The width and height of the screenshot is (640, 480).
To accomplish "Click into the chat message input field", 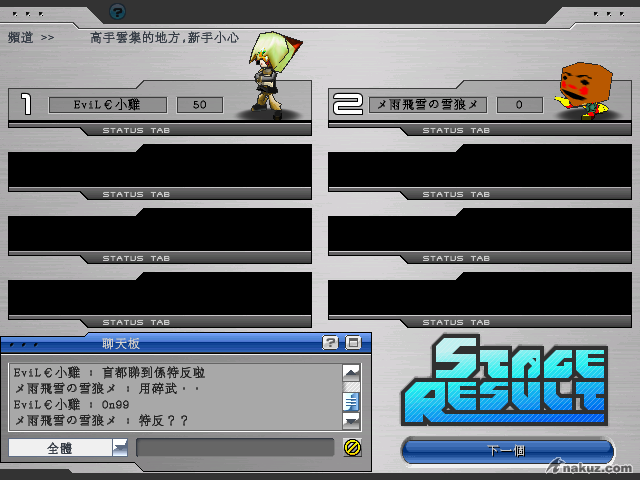I will 235,448.
